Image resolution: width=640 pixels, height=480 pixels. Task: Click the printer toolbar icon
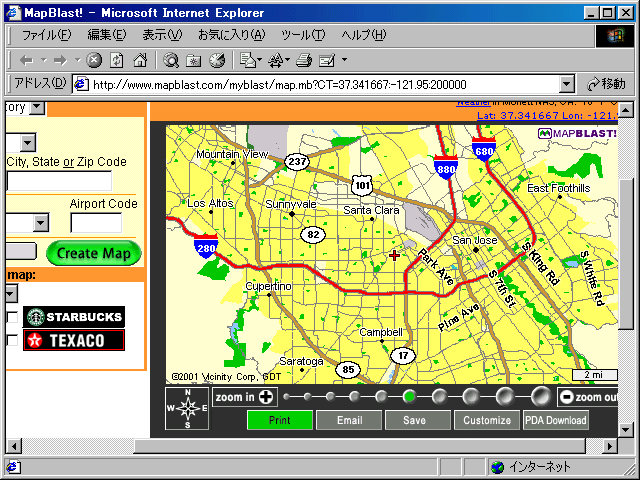tap(304, 60)
